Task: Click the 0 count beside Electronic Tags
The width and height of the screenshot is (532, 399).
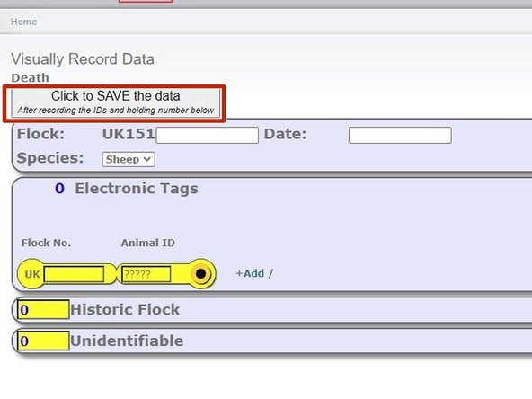Action: [59, 189]
